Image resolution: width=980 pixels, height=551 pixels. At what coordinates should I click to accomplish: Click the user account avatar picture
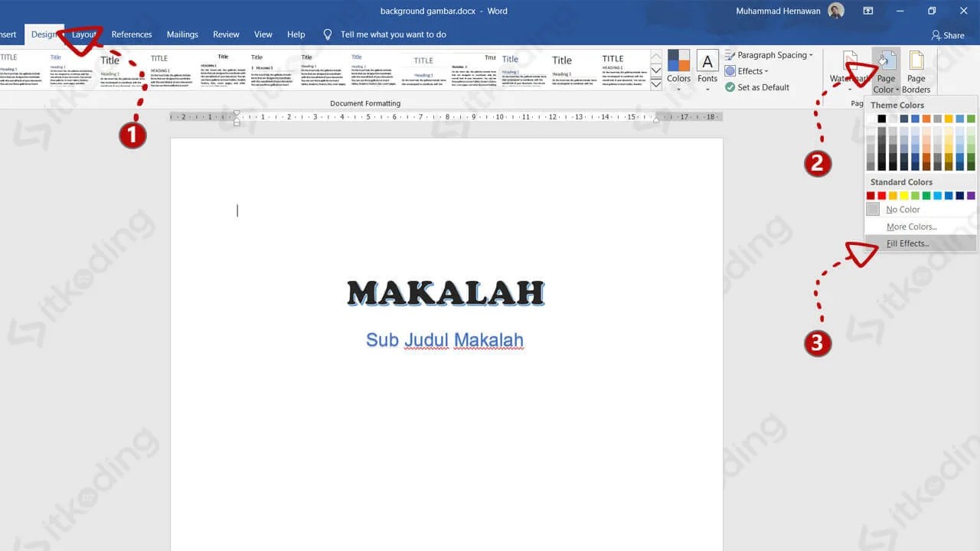tap(836, 11)
